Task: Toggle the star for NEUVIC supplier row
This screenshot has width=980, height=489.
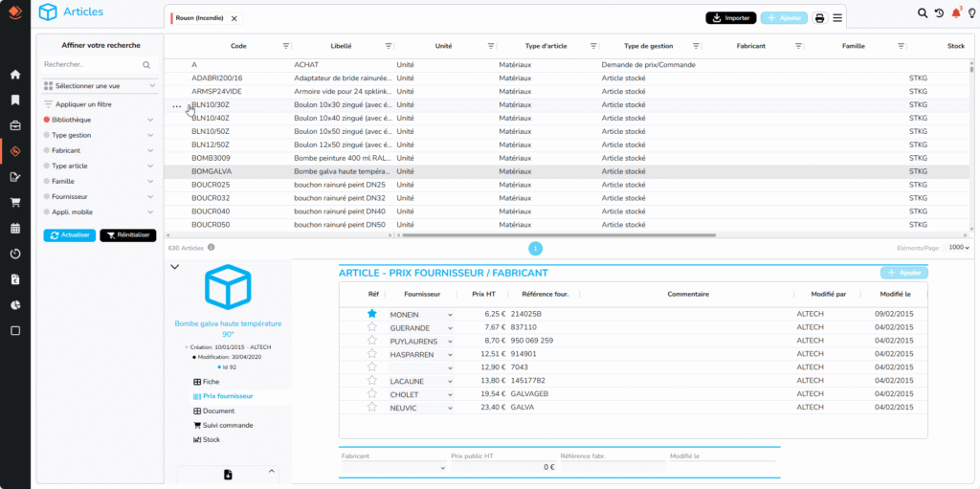Action: [x=372, y=407]
